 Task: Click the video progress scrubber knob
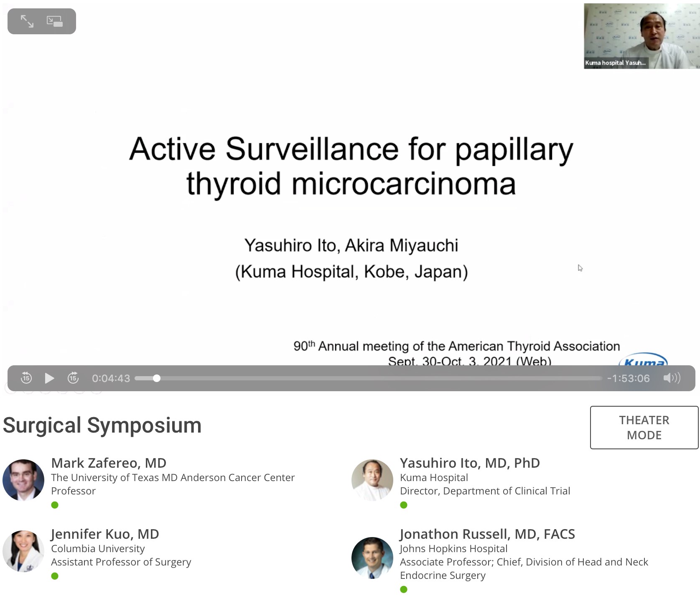[157, 378]
